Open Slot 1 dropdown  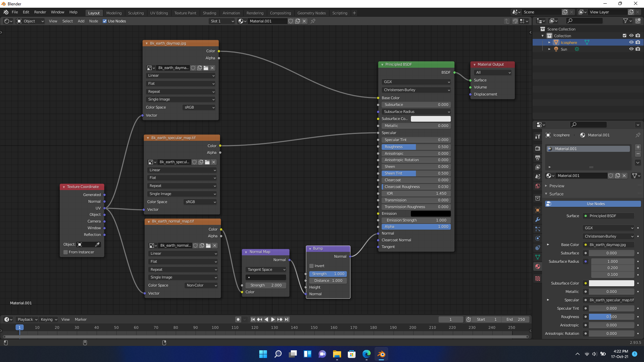[x=222, y=21]
